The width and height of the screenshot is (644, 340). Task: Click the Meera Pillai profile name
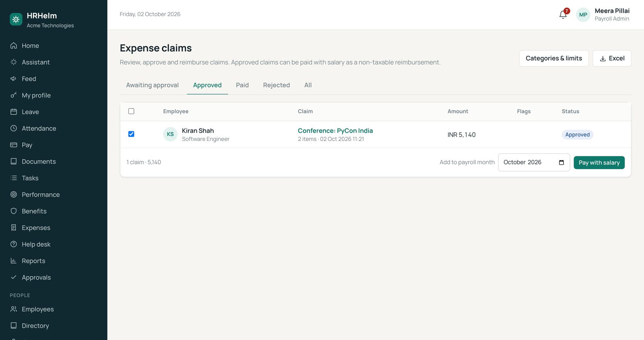pos(612,11)
